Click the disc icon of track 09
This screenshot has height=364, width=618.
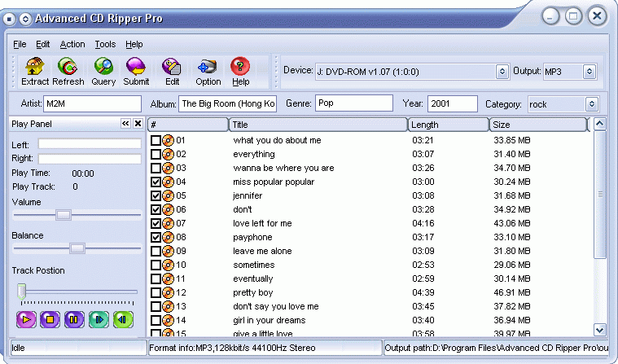(x=168, y=251)
